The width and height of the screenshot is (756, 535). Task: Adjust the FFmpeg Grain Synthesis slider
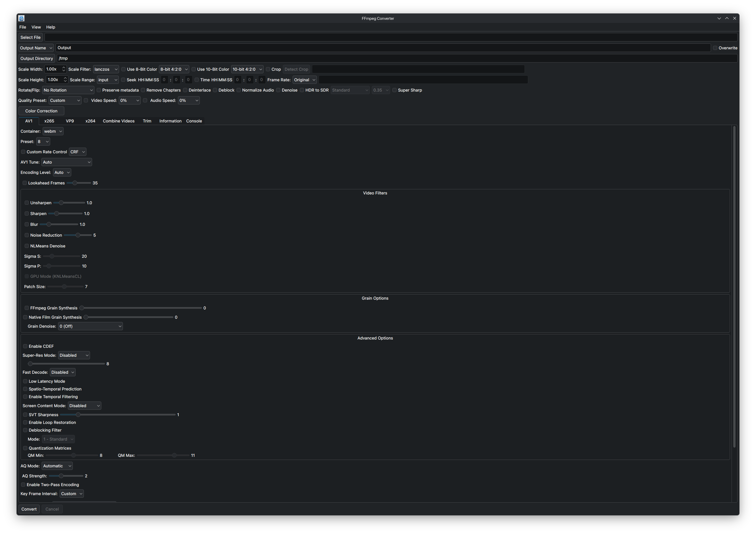point(141,308)
